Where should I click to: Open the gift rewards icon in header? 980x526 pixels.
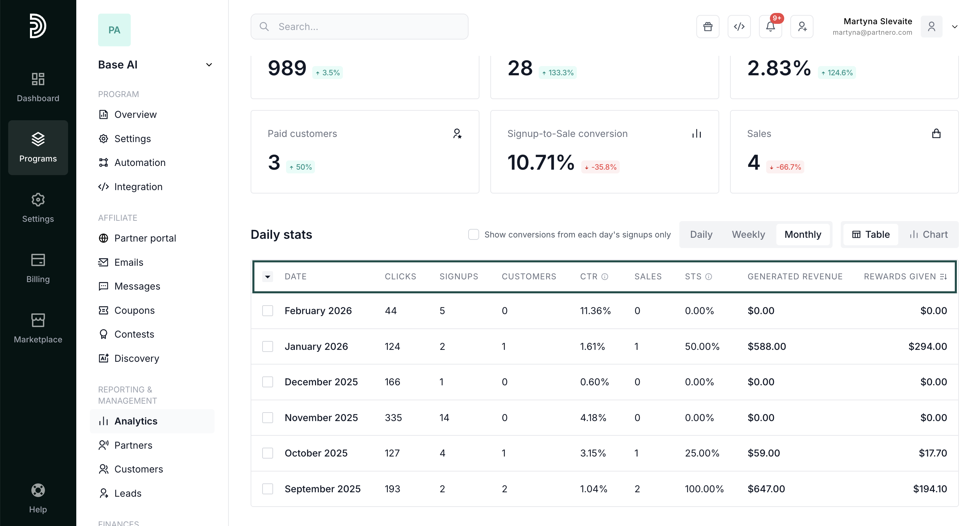click(708, 27)
